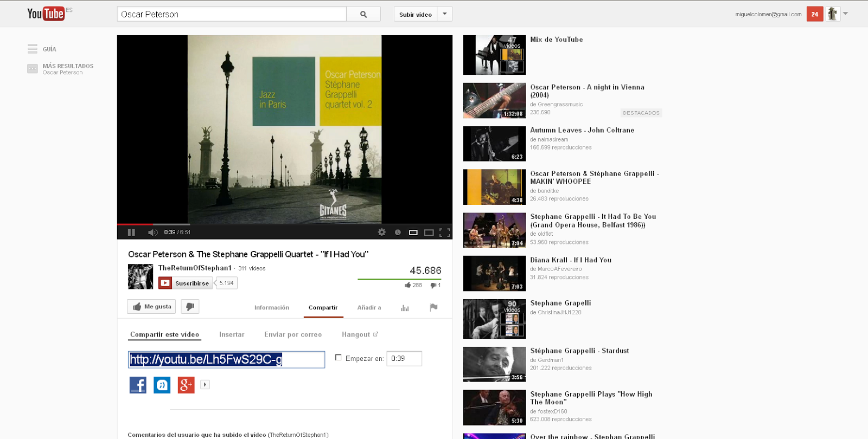
Task: Click the search box with Oscar Peterson
Action: tap(232, 14)
